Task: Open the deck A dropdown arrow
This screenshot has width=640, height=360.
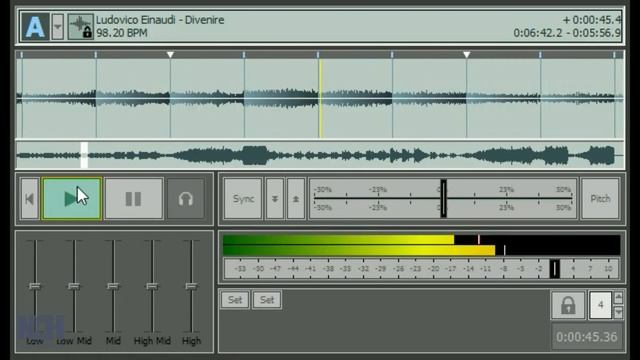Action: (x=58, y=27)
